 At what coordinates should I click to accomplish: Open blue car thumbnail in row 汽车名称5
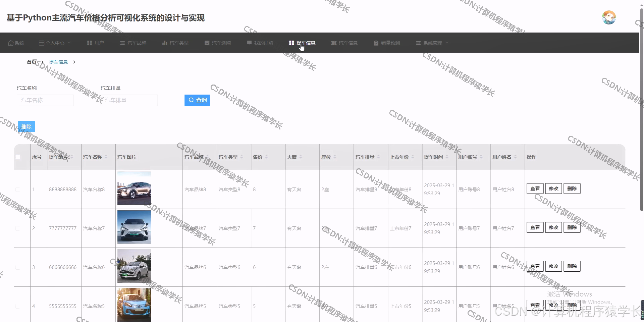[x=134, y=305]
